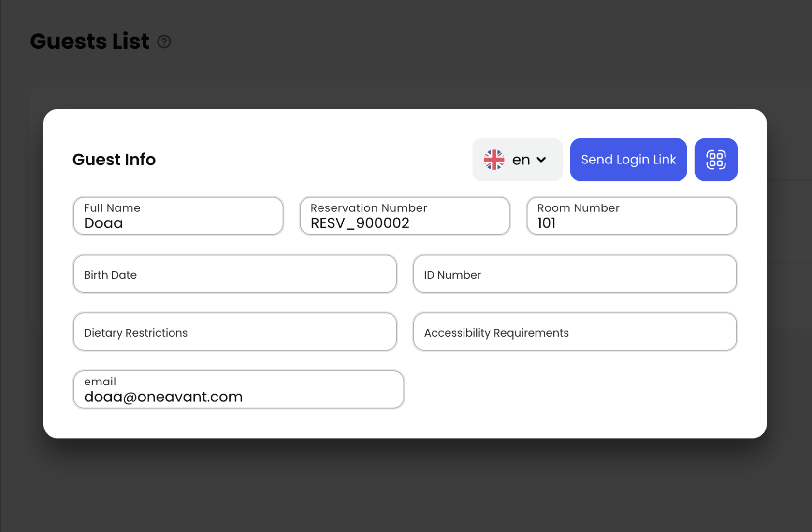
Task: Click the Full Name label
Action: (x=112, y=208)
